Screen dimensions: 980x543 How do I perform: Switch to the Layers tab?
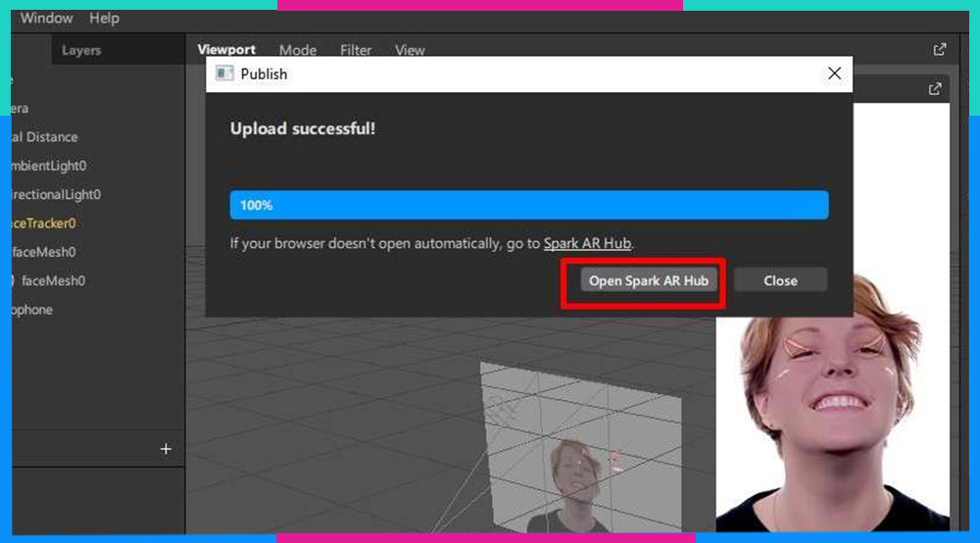(x=81, y=50)
